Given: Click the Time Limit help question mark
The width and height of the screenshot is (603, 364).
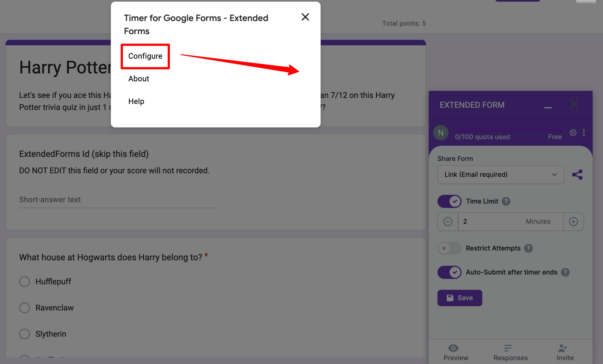Looking at the screenshot, I should click(x=506, y=201).
